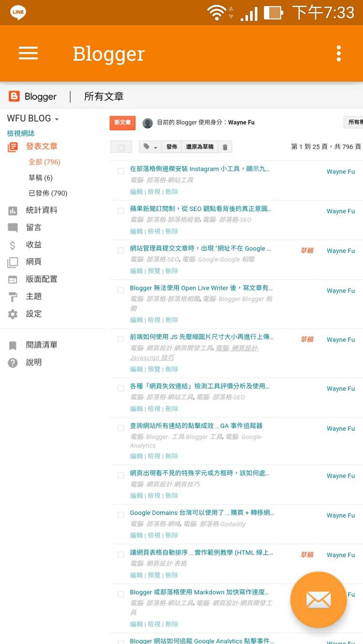
Task: Open post 網頁出現看不見的特殊字元
Action: [x=199, y=473]
